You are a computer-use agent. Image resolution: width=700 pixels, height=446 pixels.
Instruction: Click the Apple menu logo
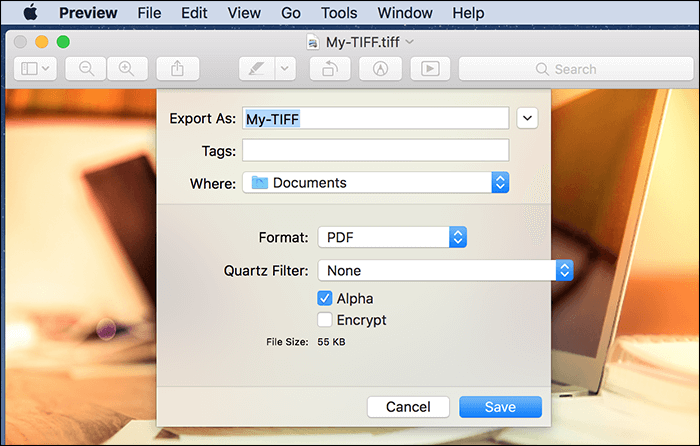tap(30, 13)
